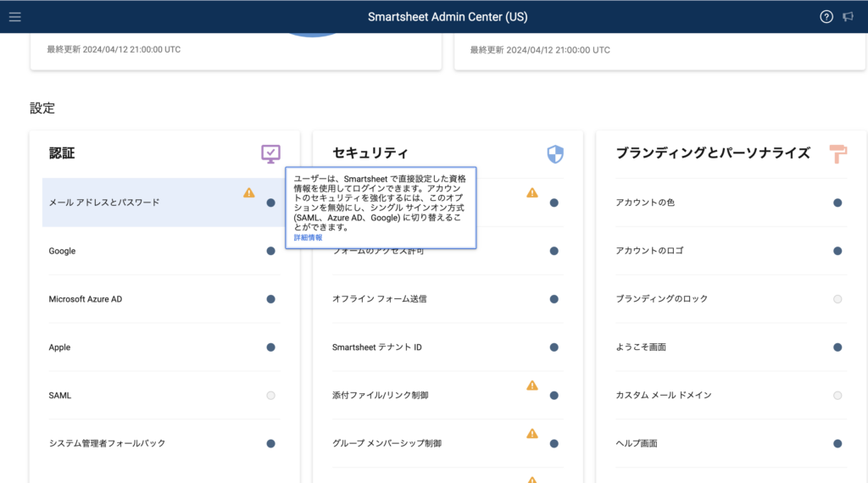This screenshot has height=483, width=868.
Task: Toggle the オフライン フォーム送信 status dot
Action: (x=554, y=299)
